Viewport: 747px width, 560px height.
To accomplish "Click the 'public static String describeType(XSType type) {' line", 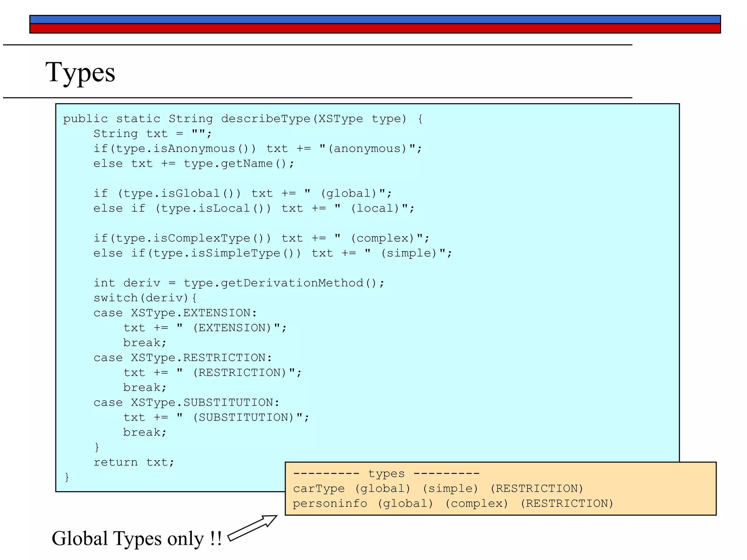I will [243, 119].
